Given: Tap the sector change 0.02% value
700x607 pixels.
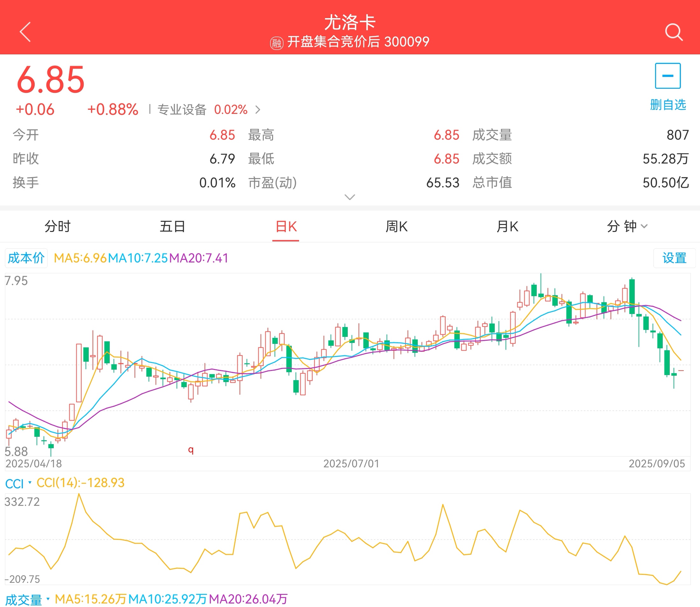Looking at the screenshot, I should point(231,110).
